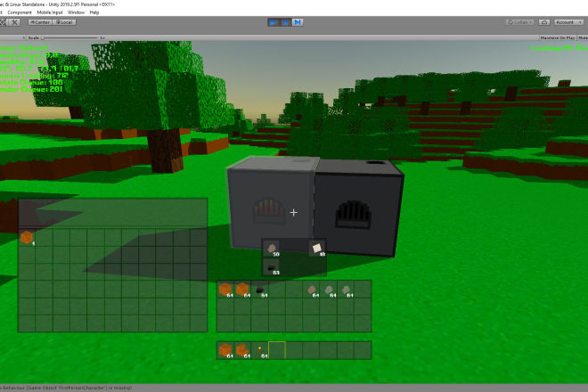Open the Component menu
Screen dimensions: 588x392
(x=20, y=12)
